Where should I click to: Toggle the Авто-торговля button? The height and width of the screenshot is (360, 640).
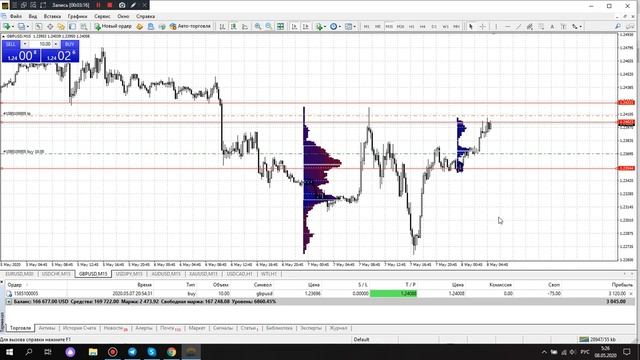pos(190,27)
